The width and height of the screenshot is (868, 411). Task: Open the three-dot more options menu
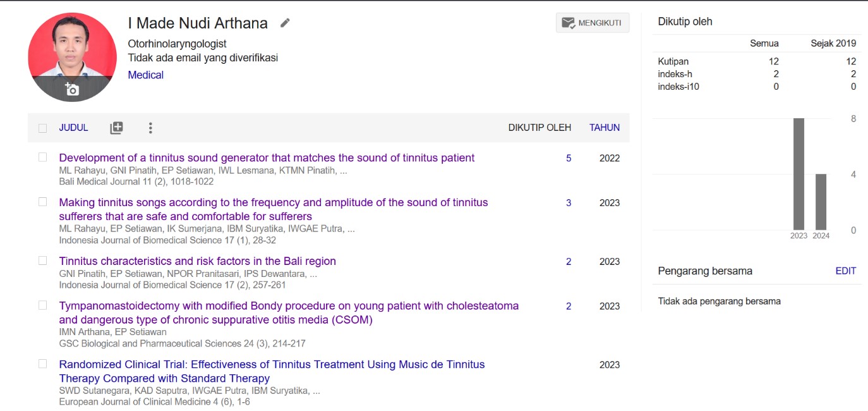pyautogui.click(x=150, y=128)
